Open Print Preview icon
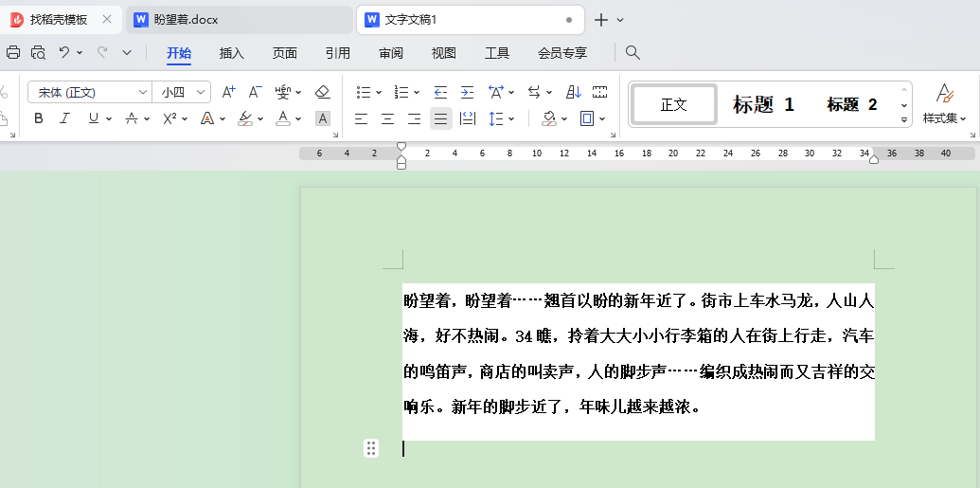Screen dimensions: 980x488 [38, 52]
